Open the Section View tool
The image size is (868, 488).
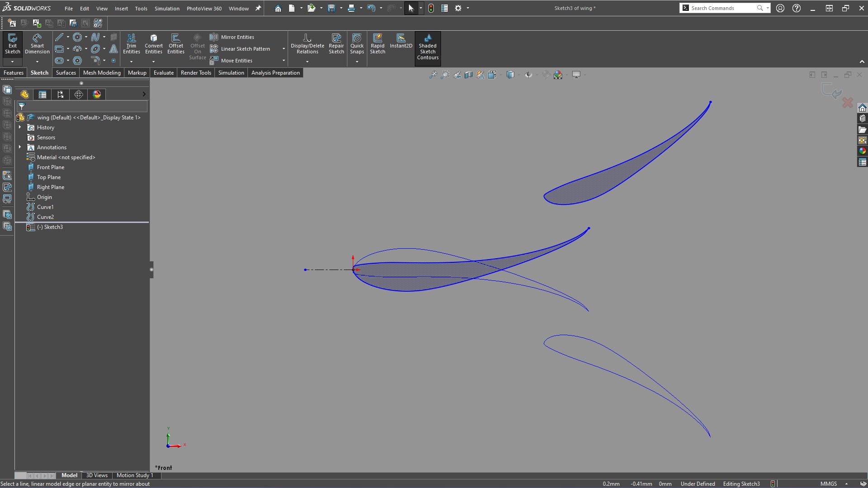(469, 75)
